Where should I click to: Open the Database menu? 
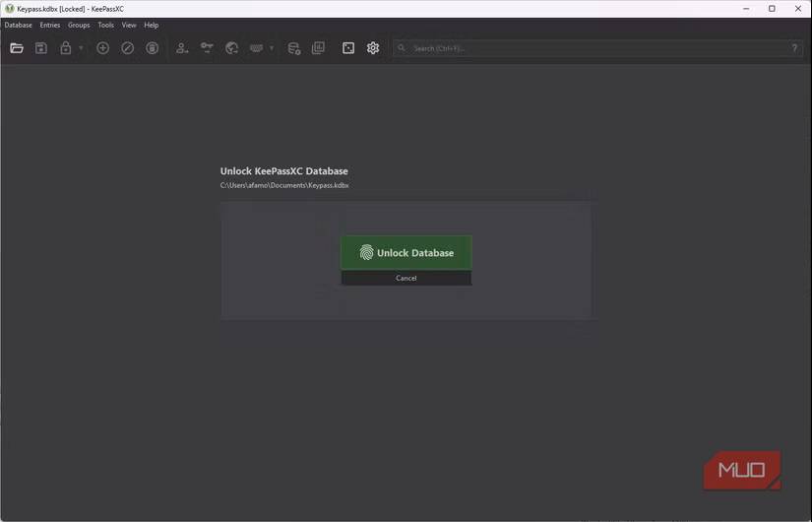18,25
